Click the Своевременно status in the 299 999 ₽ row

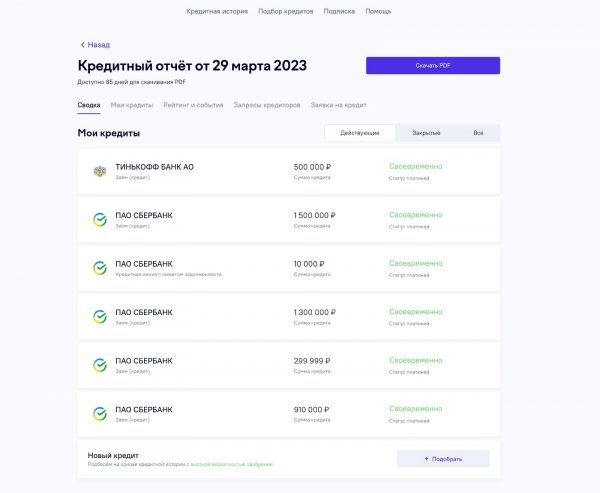click(416, 360)
